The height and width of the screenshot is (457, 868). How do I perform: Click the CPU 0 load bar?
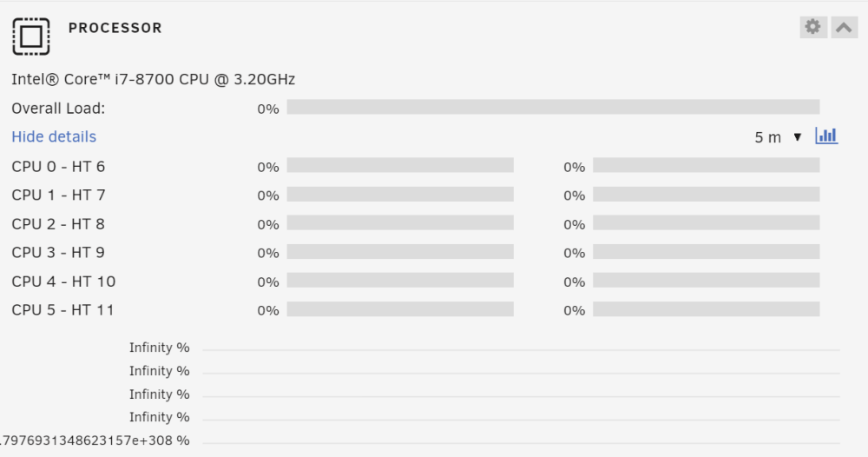point(400,165)
